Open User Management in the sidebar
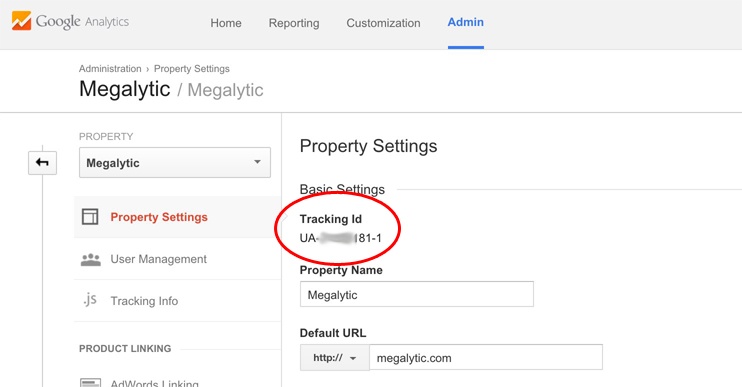 [x=159, y=259]
